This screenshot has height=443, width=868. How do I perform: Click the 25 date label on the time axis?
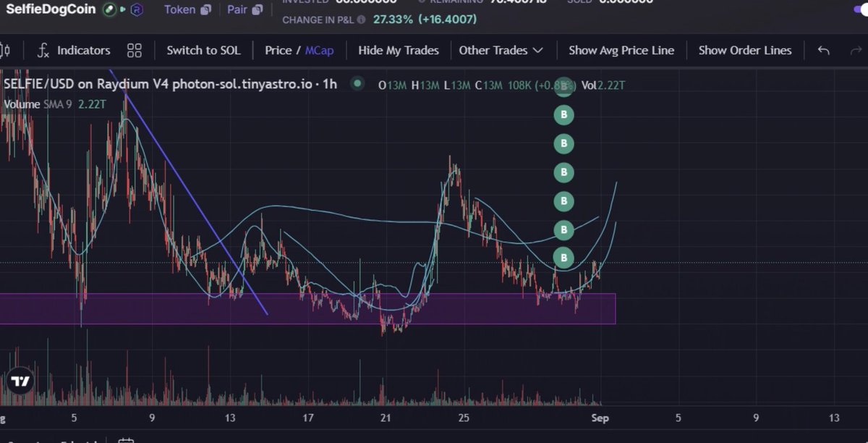(464, 418)
